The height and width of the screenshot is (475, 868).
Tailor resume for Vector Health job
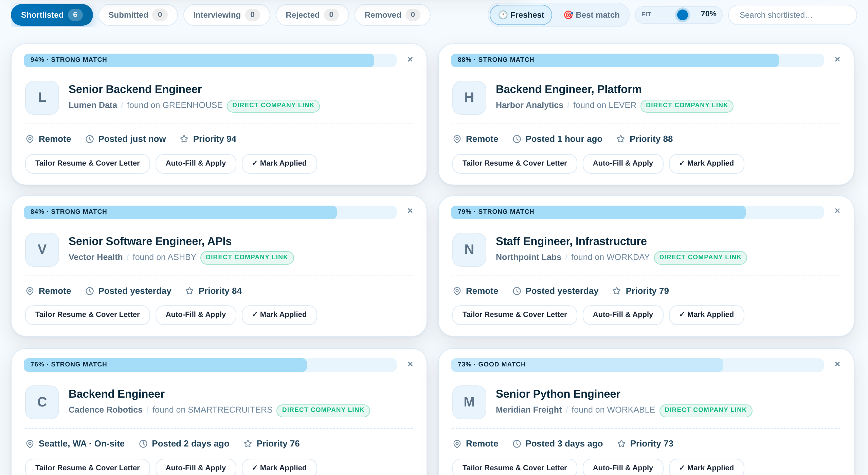pyautogui.click(x=88, y=315)
